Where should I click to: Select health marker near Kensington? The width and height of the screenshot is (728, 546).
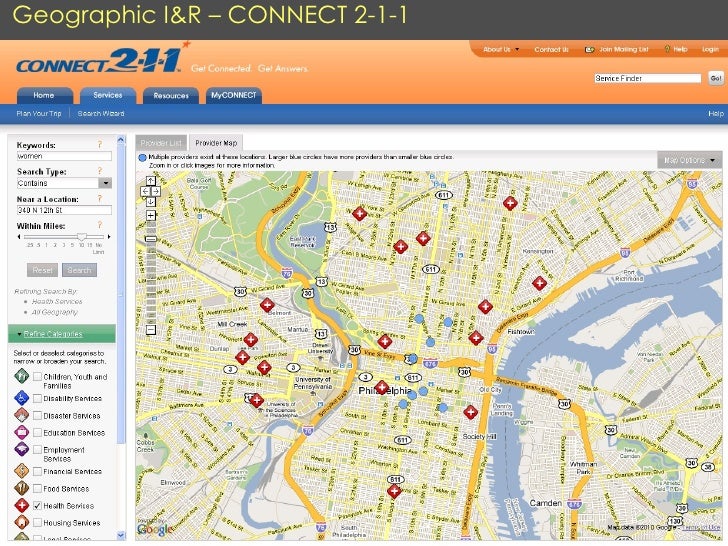539,283
